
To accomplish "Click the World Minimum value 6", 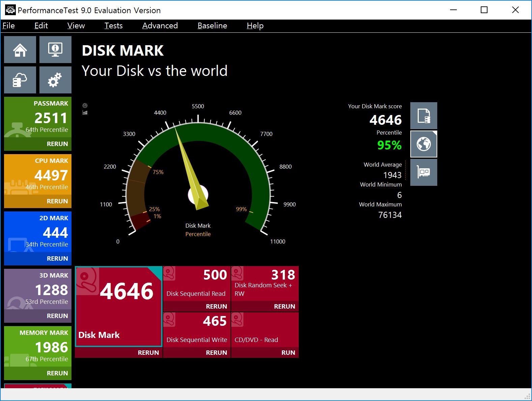I will pyautogui.click(x=400, y=195).
